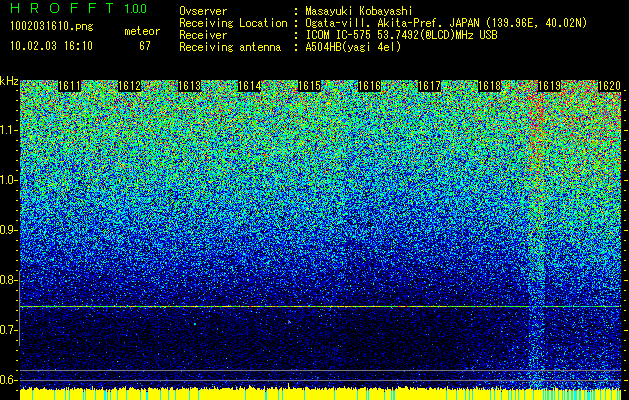Select the 0.9 frequency axis label
Image resolution: width=629 pixels, height=400 pixels.
[x=9, y=230]
